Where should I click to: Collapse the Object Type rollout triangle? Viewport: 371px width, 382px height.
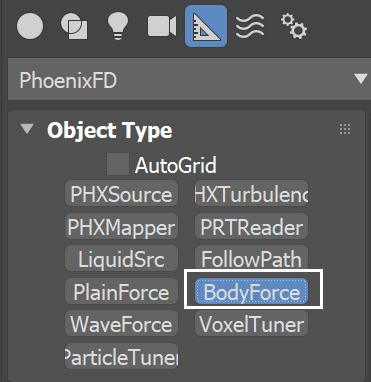point(27,129)
